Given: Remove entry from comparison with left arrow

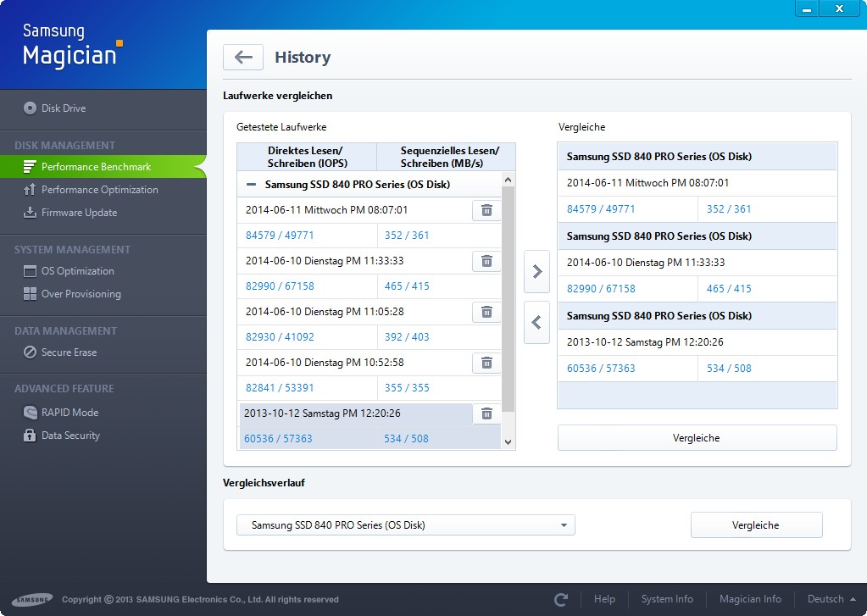Looking at the screenshot, I should [537, 322].
